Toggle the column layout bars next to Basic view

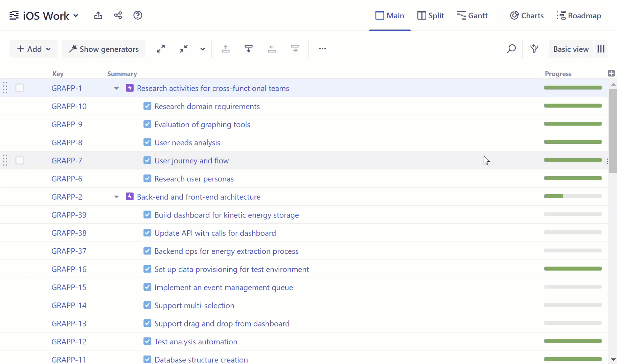click(601, 49)
